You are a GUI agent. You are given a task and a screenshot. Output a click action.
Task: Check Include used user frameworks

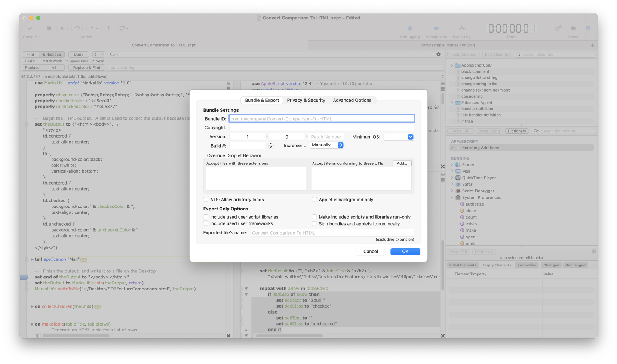(206, 223)
